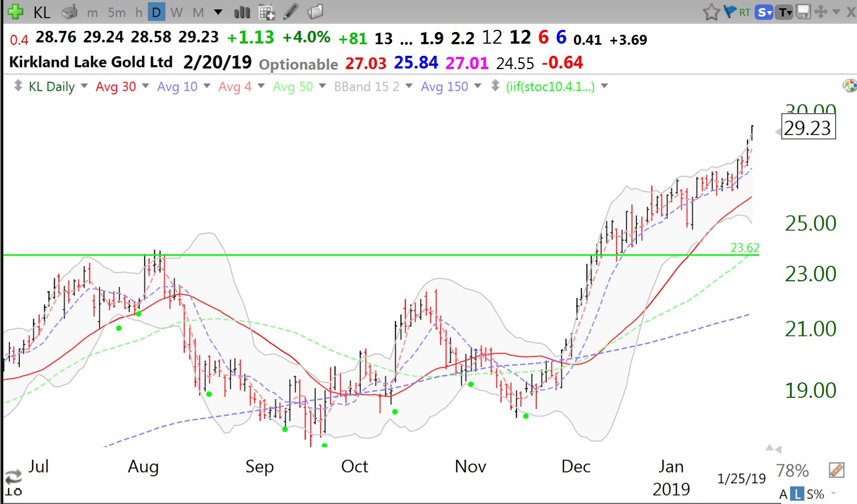The height and width of the screenshot is (504, 857).
Task: Click the green 23.62 horizontal line label
Action: pos(745,248)
